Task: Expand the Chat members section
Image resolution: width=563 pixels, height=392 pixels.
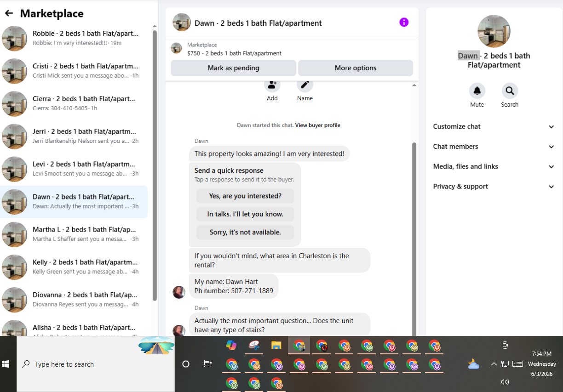Action: click(494, 147)
